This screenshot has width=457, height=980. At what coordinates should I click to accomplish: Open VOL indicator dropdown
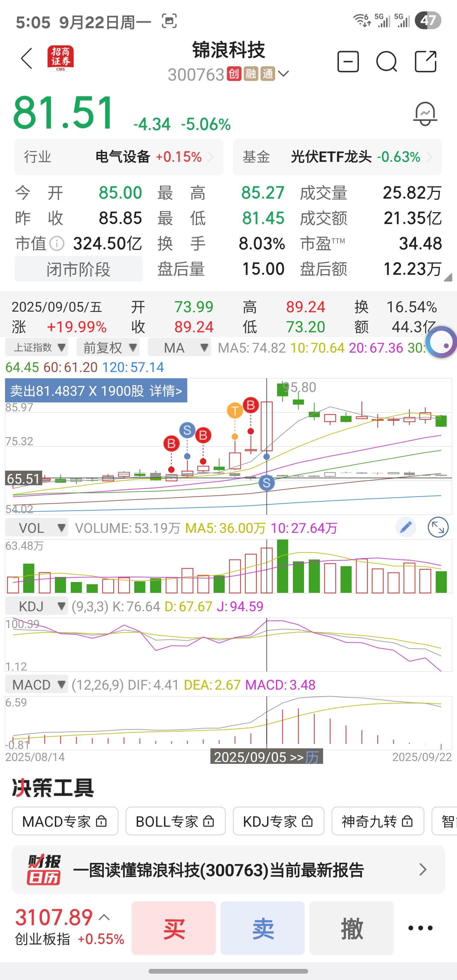[x=36, y=528]
